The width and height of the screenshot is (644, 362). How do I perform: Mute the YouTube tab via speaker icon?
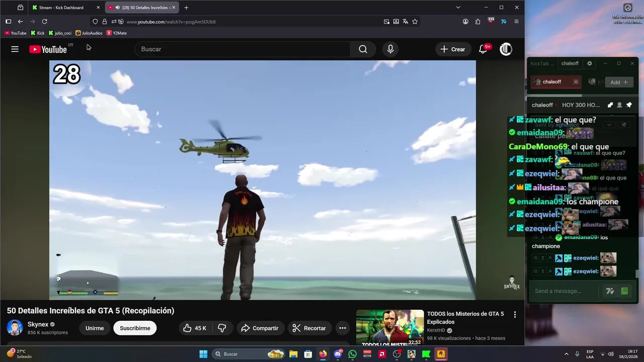point(117,8)
